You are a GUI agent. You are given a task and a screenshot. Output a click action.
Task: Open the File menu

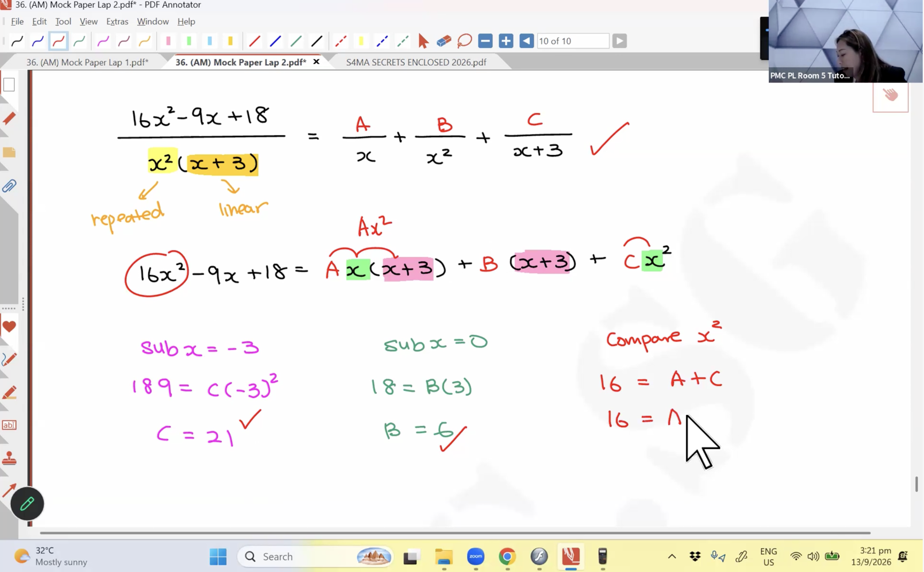(x=17, y=21)
